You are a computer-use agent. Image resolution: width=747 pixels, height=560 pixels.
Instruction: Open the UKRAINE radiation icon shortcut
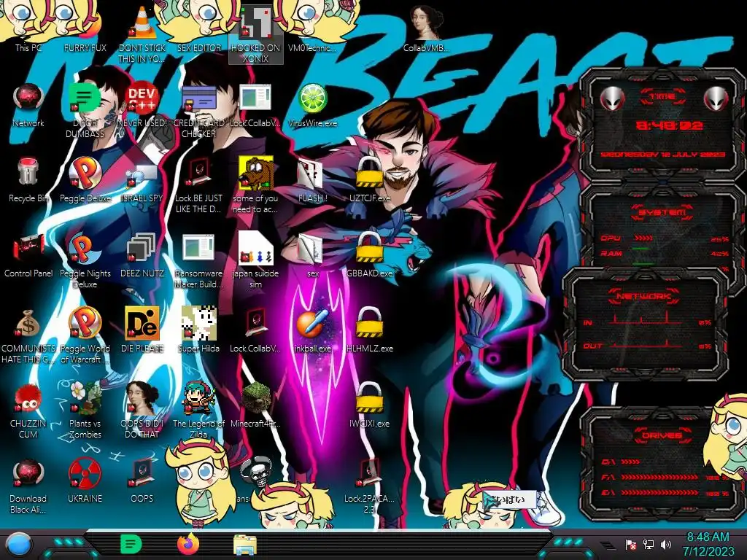[85, 481]
